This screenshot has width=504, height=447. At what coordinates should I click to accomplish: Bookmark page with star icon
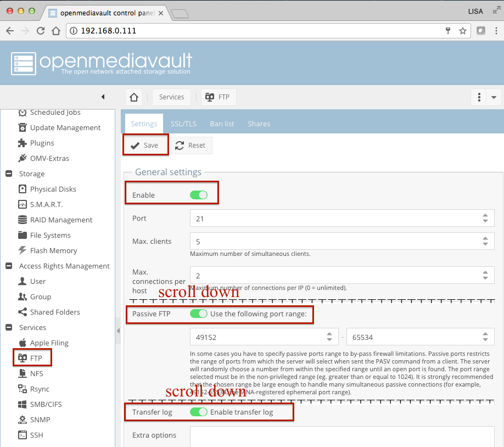click(462, 31)
